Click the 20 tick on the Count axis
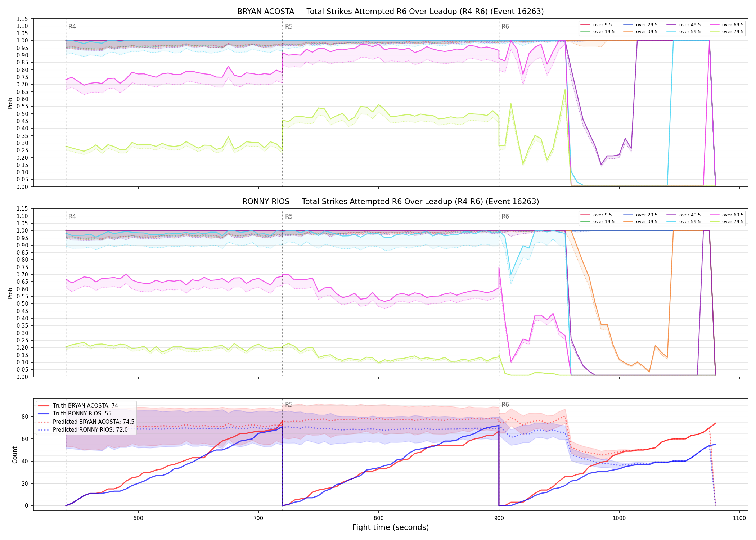This screenshot has width=756, height=540. [24, 483]
